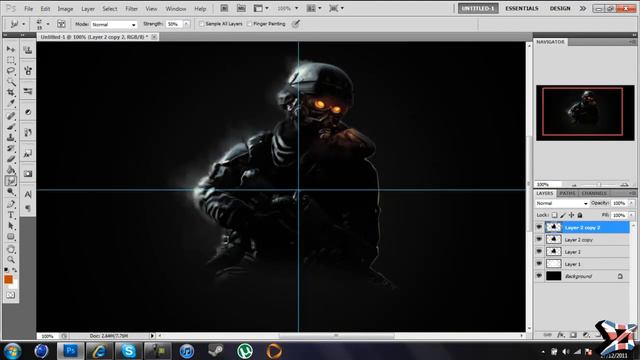Select the Smudge tool

(11, 181)
